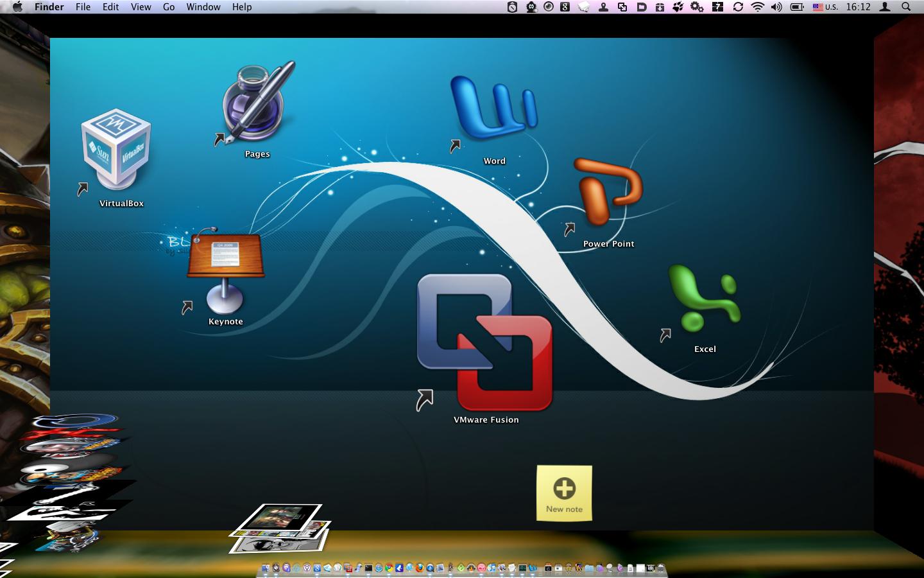Viewport: 924px width, 578px height.
Task: Open the user account menu icon
Action: point(885,7)
